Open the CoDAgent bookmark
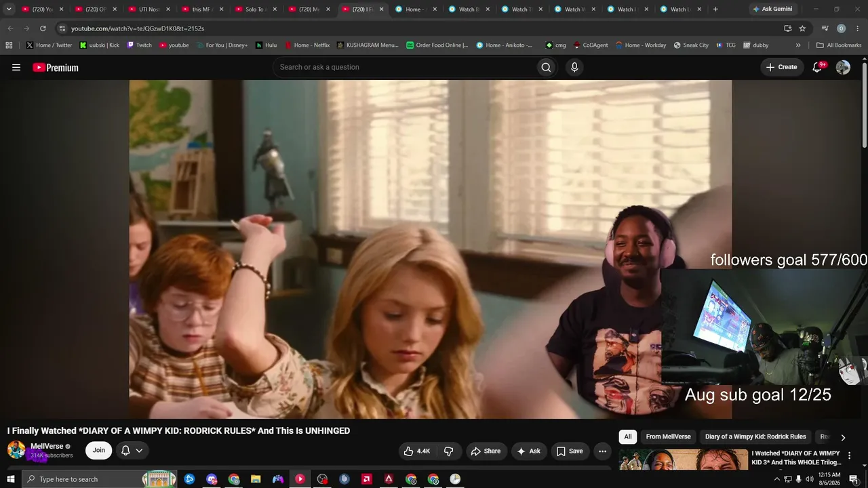This screenshot has height=488, width=868. click(591, 45)
